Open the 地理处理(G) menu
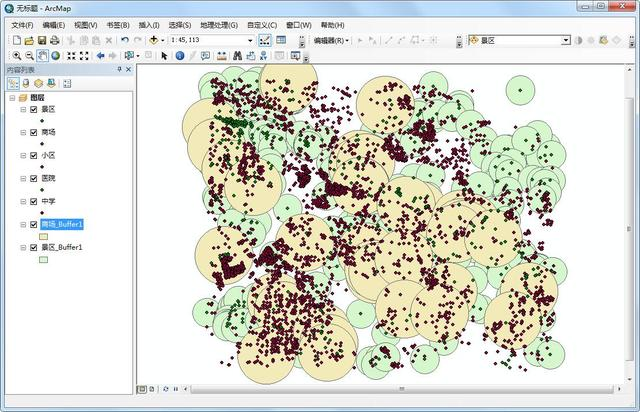 click(219, 25)
